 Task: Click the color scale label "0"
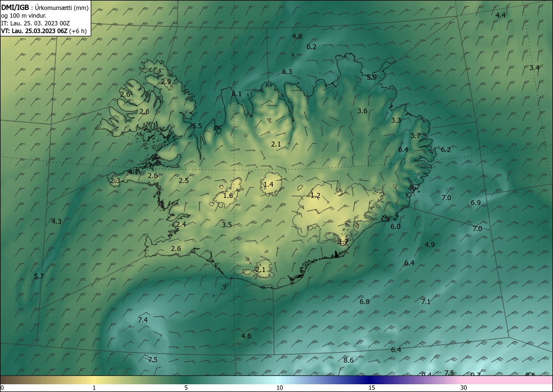pyautogui.click(x=2, y=388)
